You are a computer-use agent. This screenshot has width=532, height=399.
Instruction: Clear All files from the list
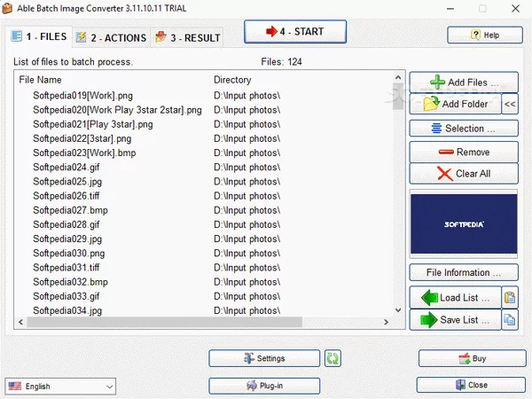tap(463, 174)
